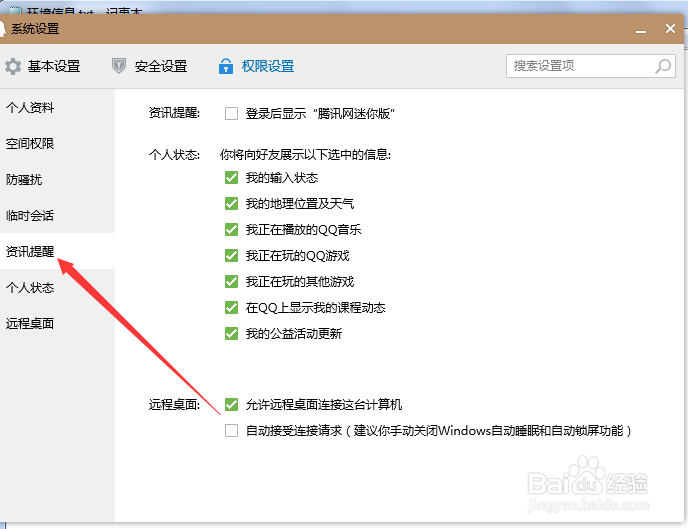
Task: Minimize the 系统设置 window
Action: (641, 31)
